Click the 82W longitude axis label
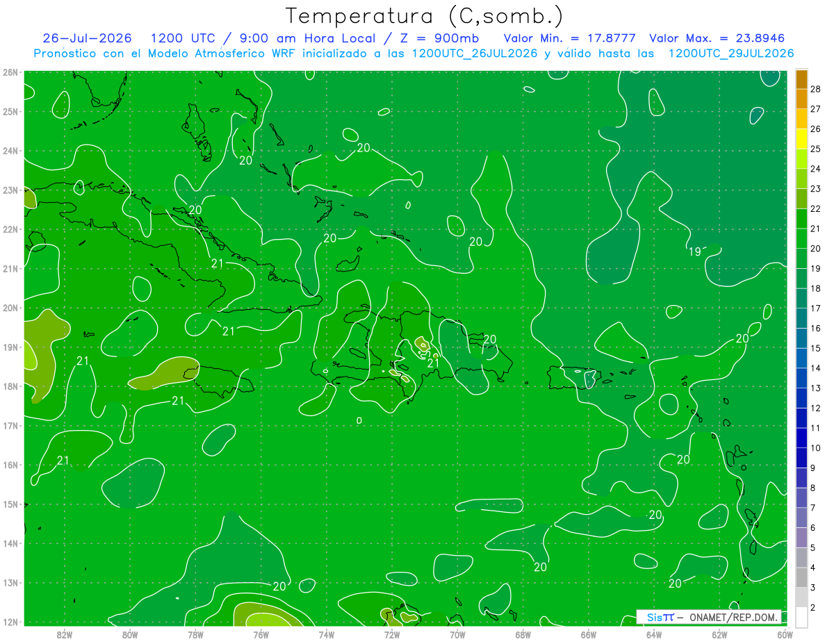 tap(65, 634)
